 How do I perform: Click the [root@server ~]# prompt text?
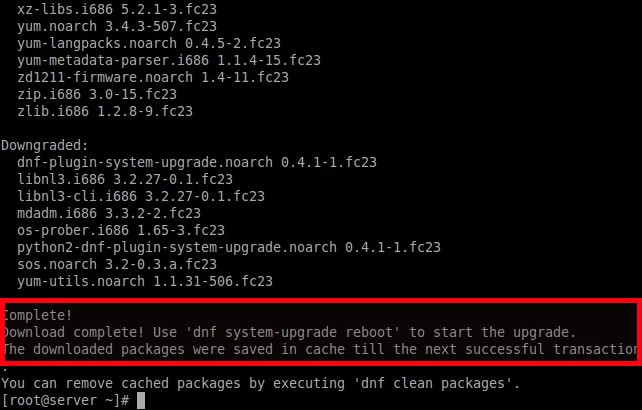click(66, 401)
